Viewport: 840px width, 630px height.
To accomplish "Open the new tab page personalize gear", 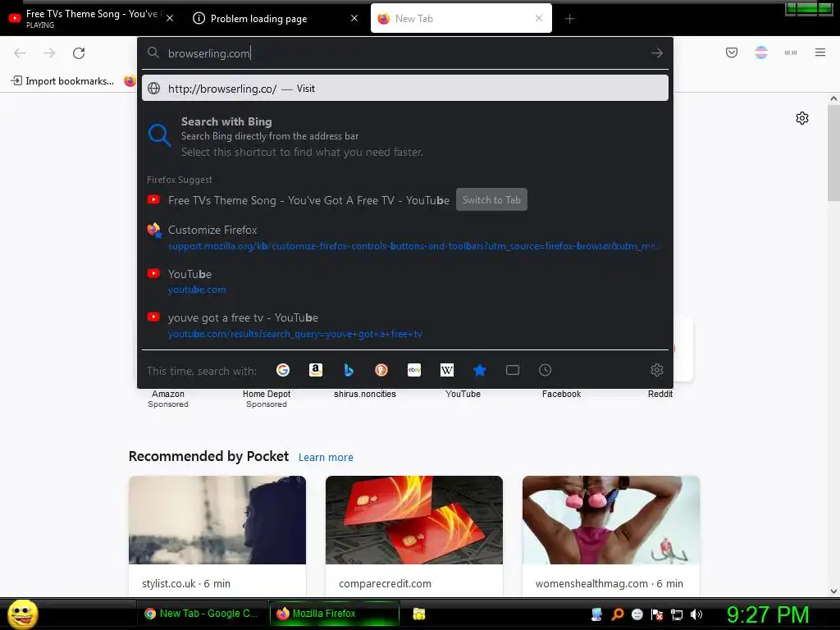I will (x=802, y=118).
